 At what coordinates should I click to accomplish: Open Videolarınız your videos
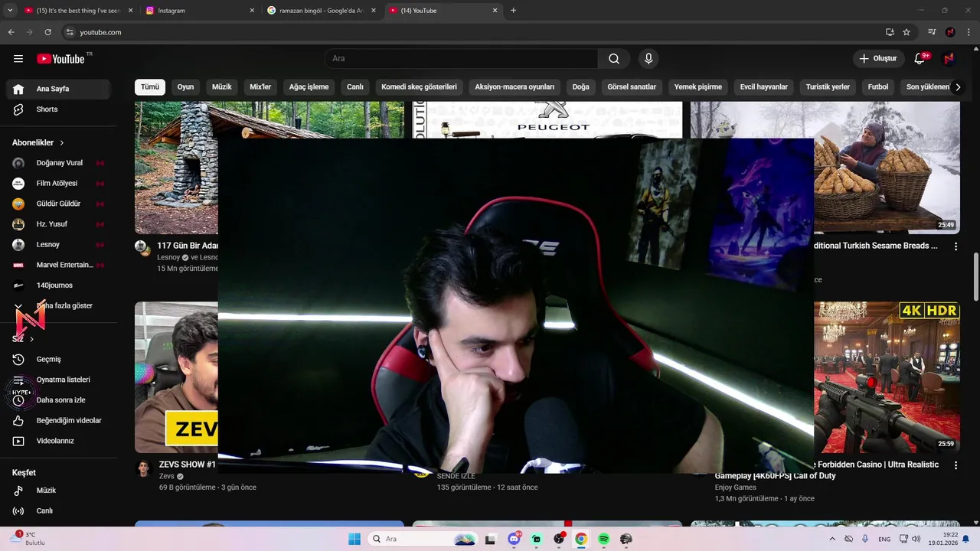pyautogui.click(x=58, y=441)
